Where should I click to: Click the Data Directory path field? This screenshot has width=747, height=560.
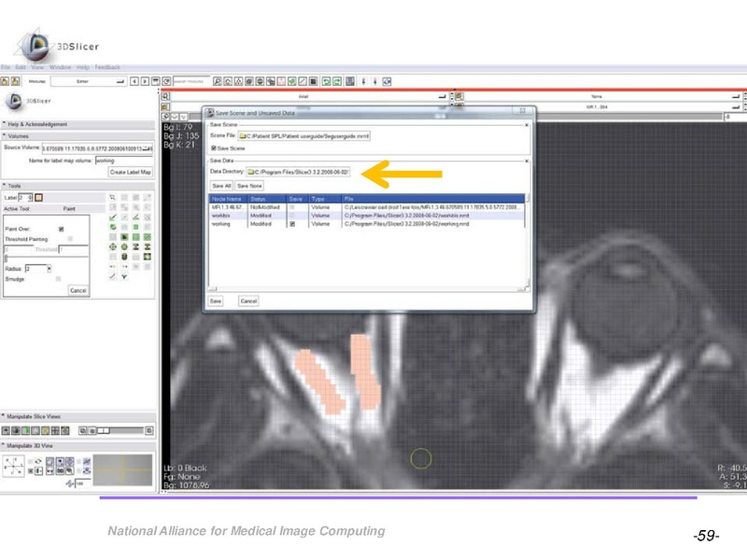click(298, 172)
